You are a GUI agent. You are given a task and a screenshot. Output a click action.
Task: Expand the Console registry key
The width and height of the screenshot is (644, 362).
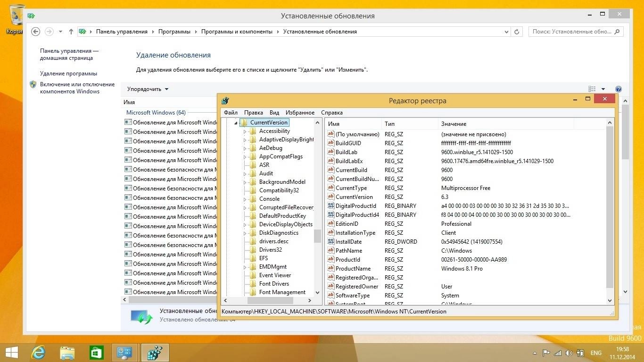click(x=245, y=199)
